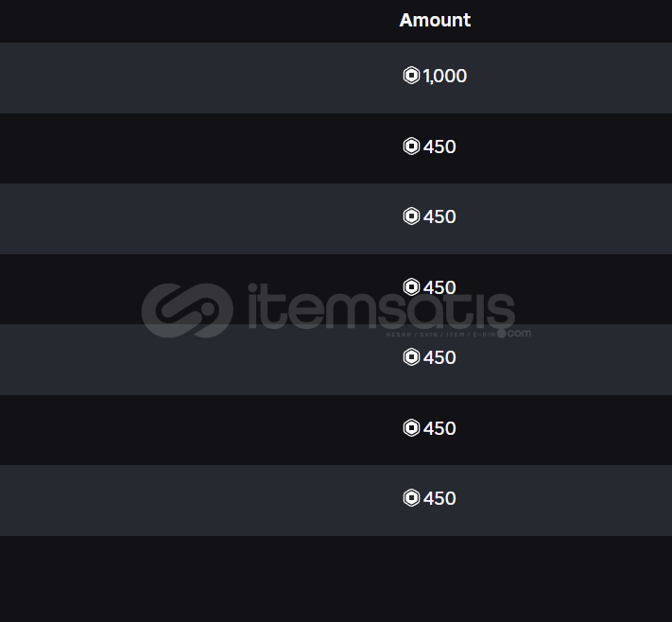Click the Robux icon in the fifth row
672x622 pixels.
click(x=411, y=357)
